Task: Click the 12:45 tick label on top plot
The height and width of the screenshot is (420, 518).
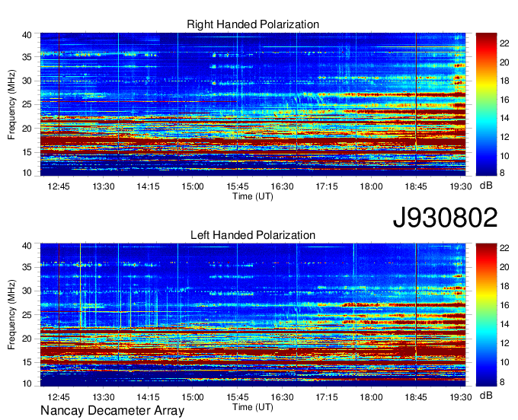Action: (59, 186)
